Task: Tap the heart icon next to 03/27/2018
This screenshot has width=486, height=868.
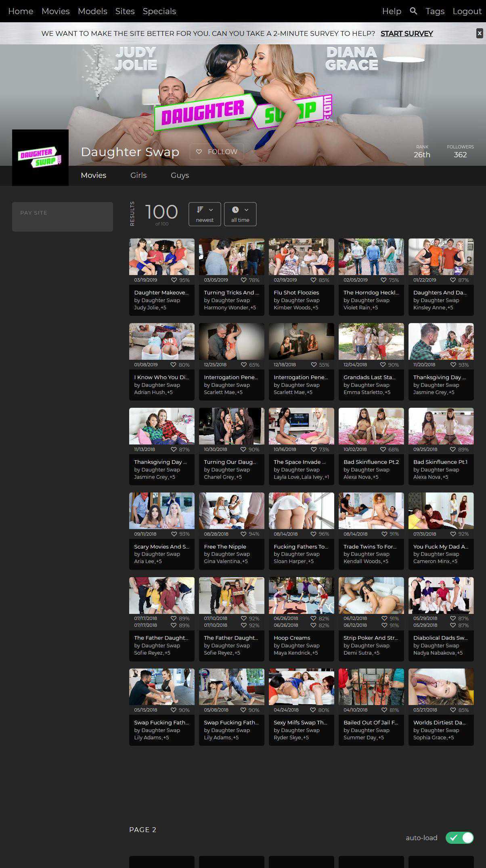Action: point(453,710)
